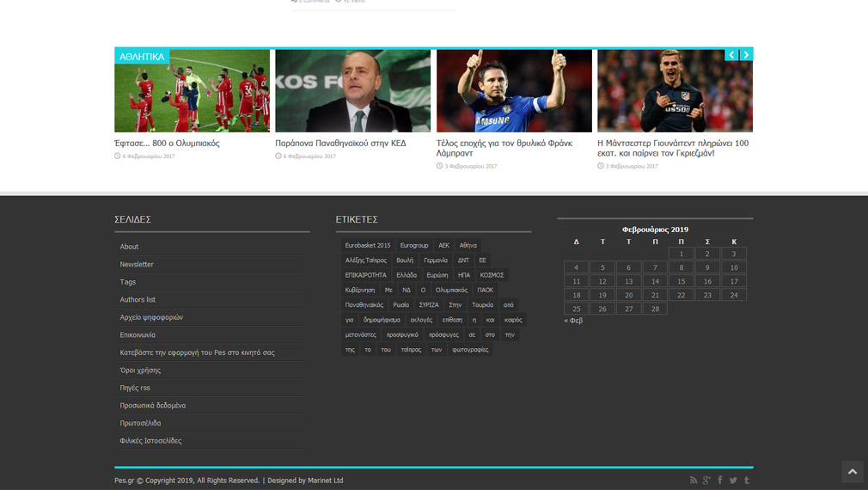Open article 'Τέλος εποχής για τον θρυλικό Φράνκ Λάμπαρντ'

504,148
